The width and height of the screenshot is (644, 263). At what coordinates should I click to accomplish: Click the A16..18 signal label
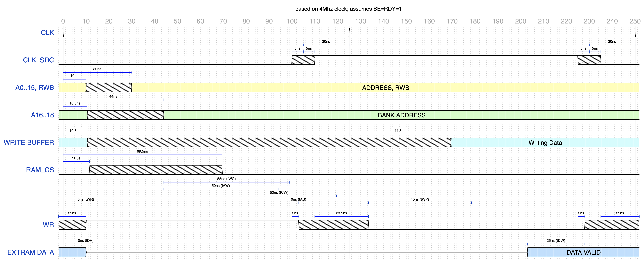[42, 115]
